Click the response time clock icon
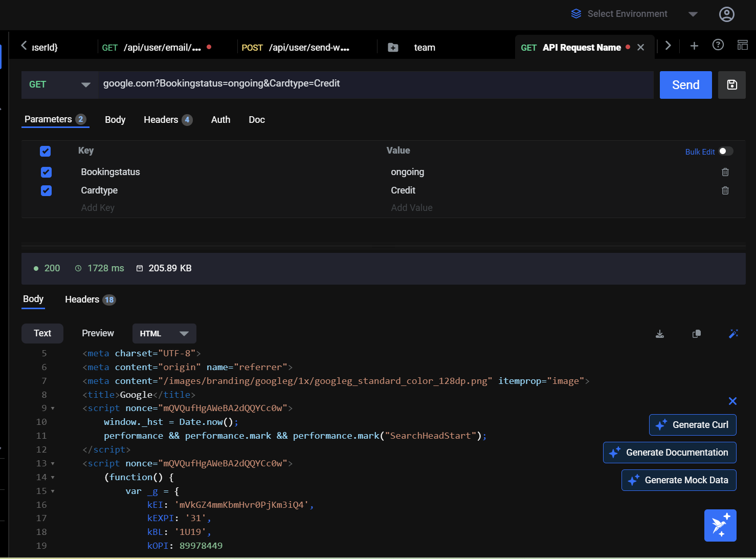Viewport: 756px width, 559px height. [78, 268]
